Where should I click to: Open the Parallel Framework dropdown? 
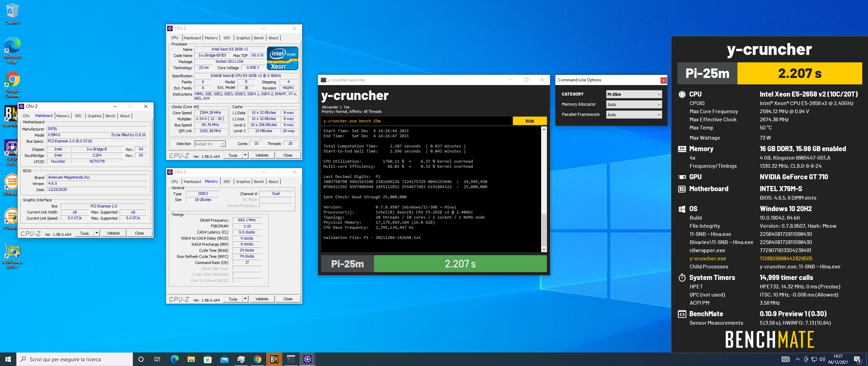[634, 115]
